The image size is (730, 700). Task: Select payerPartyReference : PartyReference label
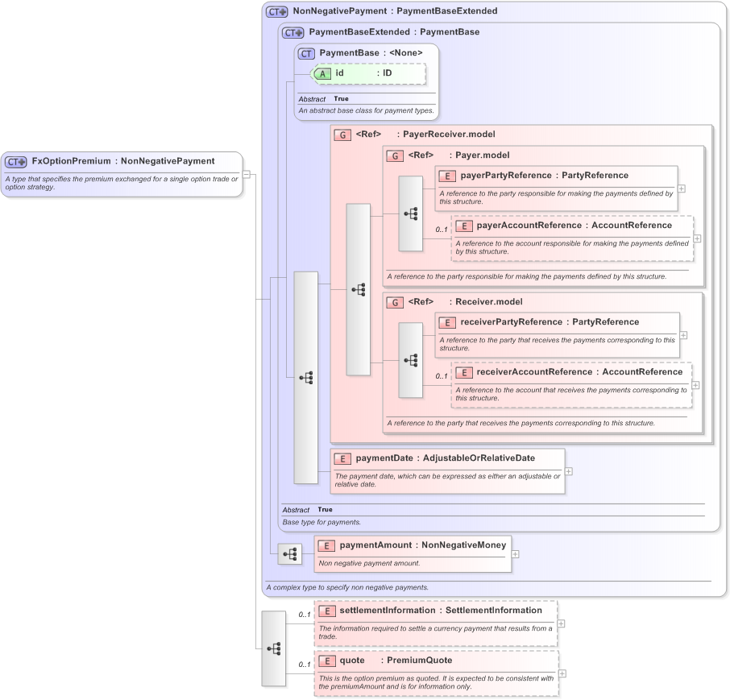click(545, 175)
